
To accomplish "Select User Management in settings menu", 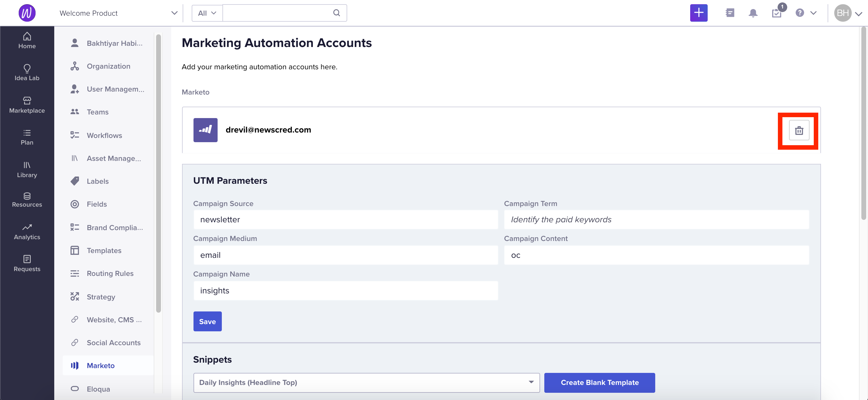I will point(108,89).
